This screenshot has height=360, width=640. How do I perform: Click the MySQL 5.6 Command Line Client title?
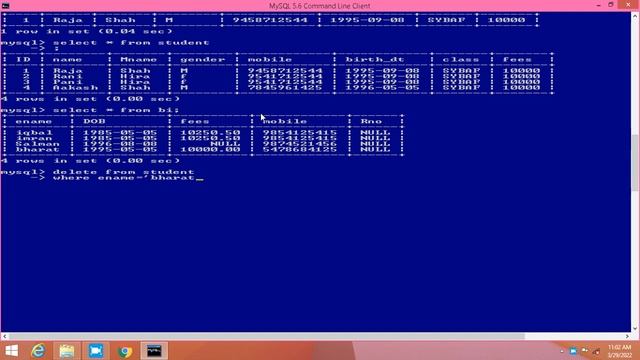[320, 6]
